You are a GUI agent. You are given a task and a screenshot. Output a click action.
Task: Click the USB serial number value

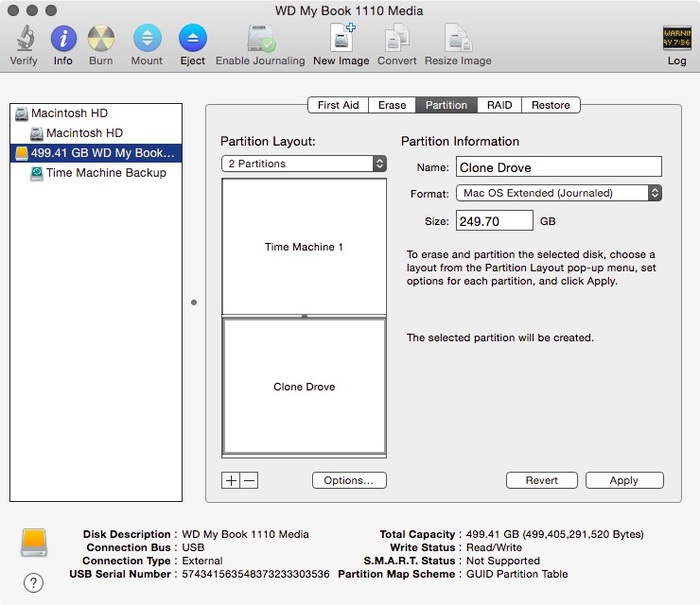[255, 574]
